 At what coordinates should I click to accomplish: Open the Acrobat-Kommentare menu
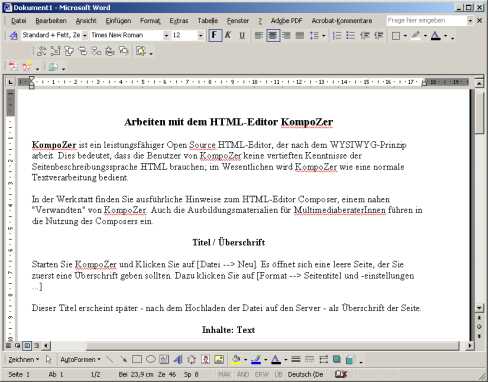[x=342, y=21]
